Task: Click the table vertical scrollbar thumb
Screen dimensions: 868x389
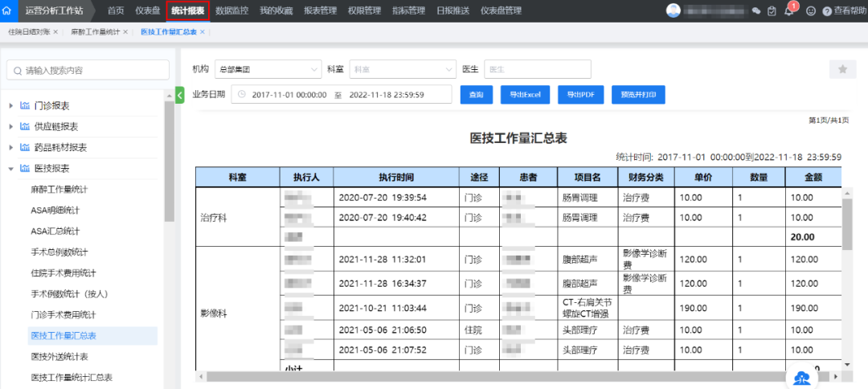Action: (x=847, y=223)
